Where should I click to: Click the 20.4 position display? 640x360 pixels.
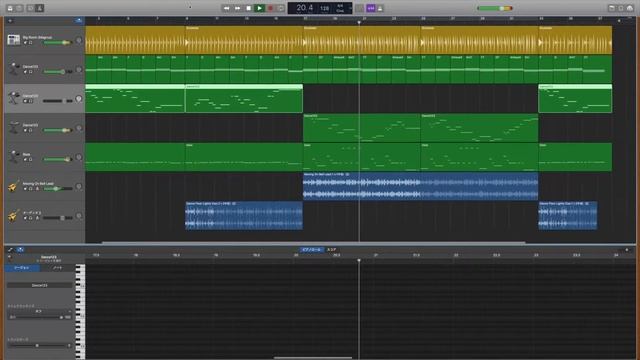click(304, 8)
